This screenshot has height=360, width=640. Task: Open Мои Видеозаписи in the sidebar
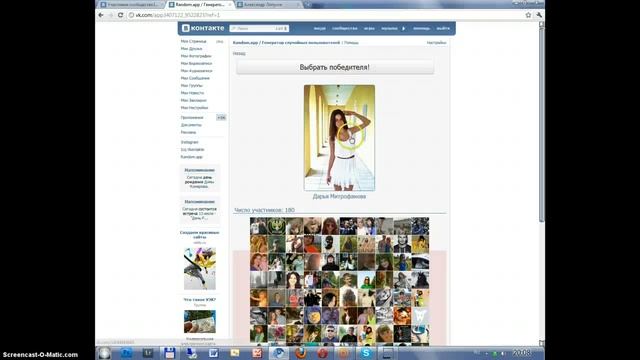tap(196, 63)
